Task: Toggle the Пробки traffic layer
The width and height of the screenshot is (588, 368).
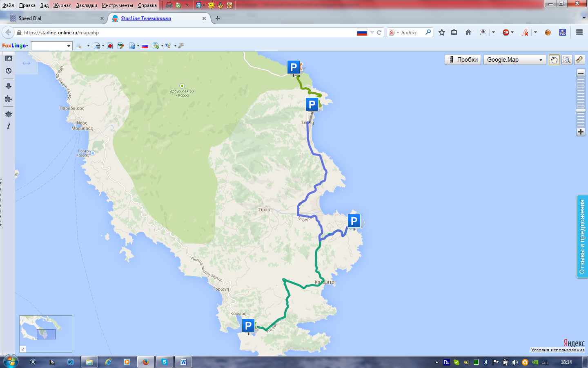Action: tap(463, 60)
